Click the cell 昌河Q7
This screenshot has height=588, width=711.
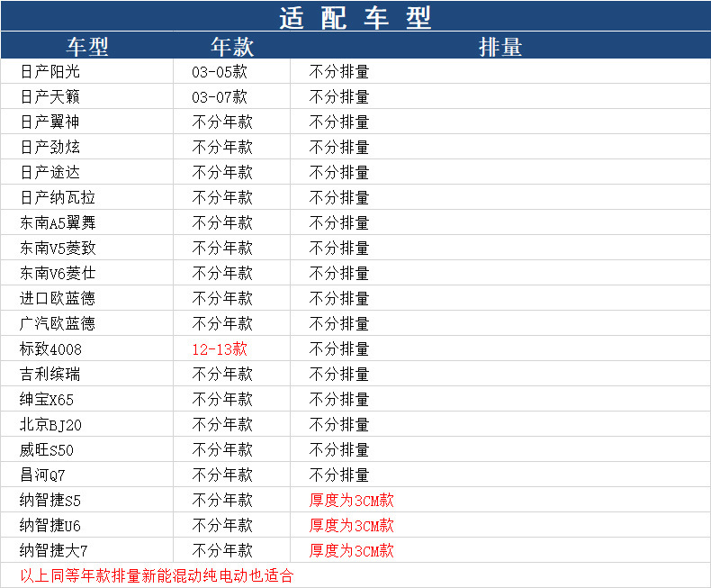click(x=42, y=475)
